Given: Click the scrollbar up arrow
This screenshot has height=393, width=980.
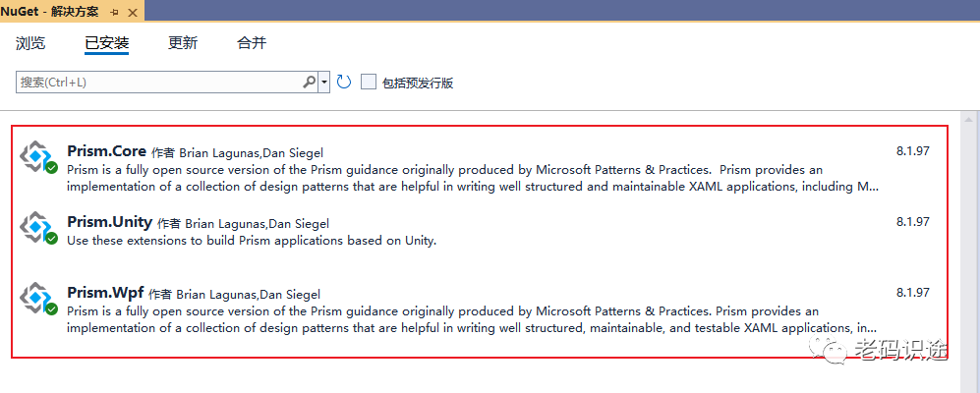Looking at the screenshot, I should coord(969,119).
